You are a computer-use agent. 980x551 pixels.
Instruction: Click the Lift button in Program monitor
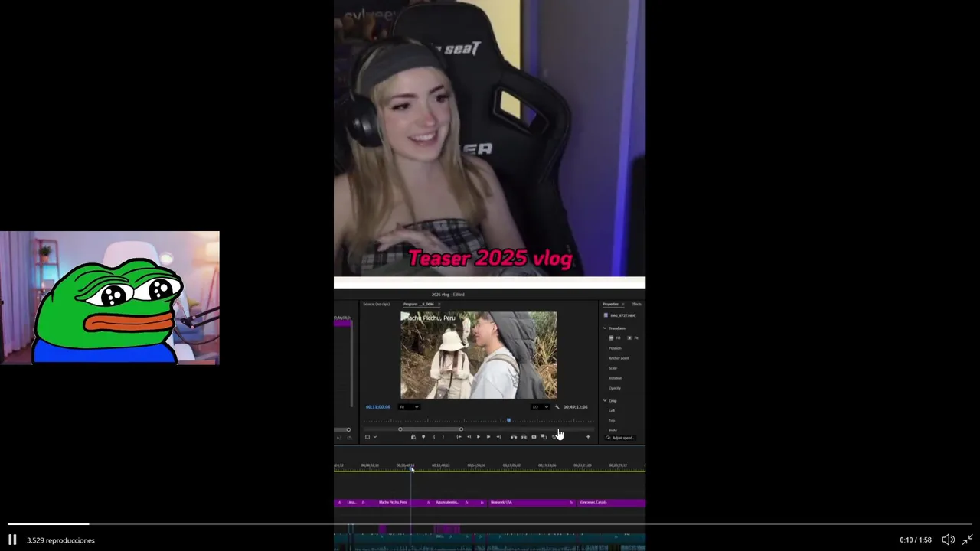514,436
